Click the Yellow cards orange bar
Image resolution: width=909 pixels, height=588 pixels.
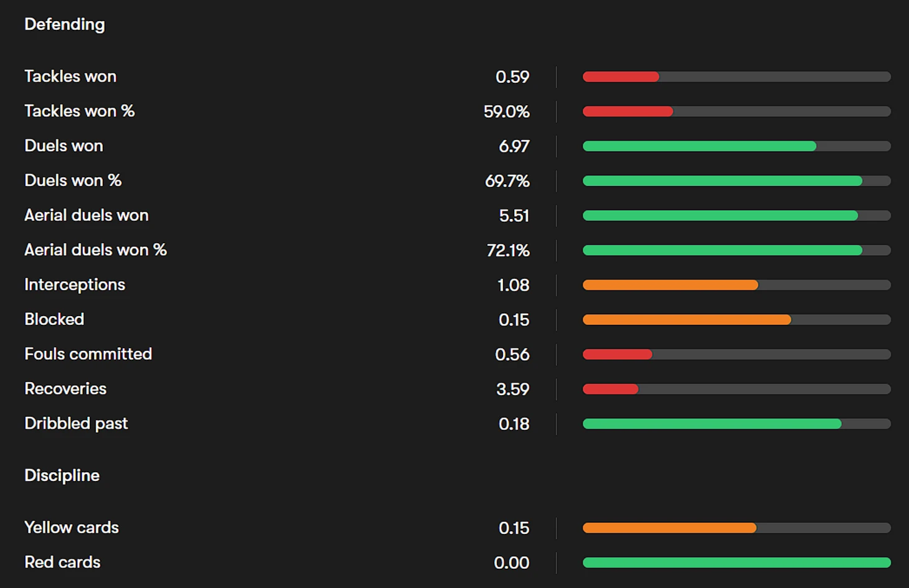click(669, 528)
